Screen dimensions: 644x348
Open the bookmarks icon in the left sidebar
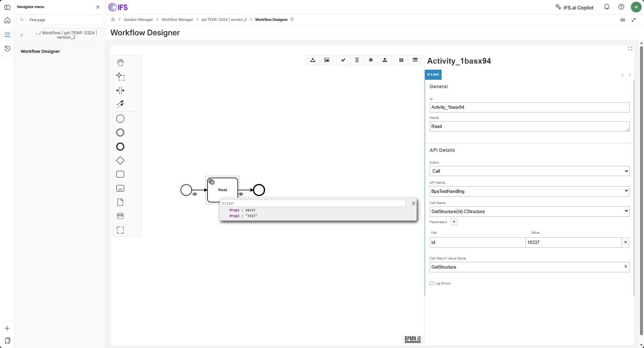tap(7, 341)
